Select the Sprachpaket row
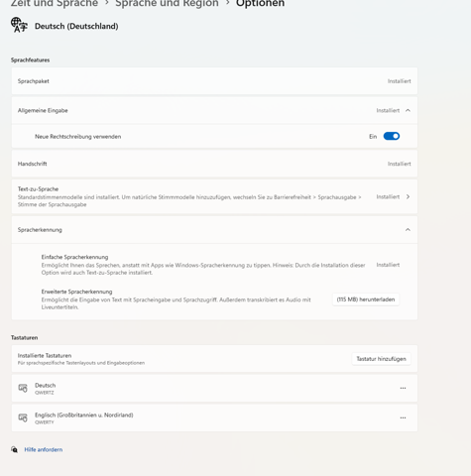Viewport: 471px width, 476px height. click(x=214, y=81)
